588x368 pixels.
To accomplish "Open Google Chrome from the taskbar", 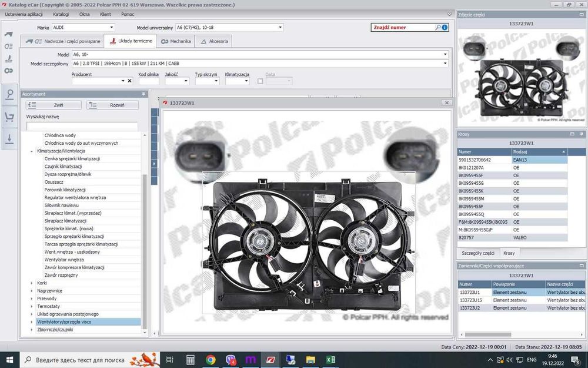I will tap(211, 360).
